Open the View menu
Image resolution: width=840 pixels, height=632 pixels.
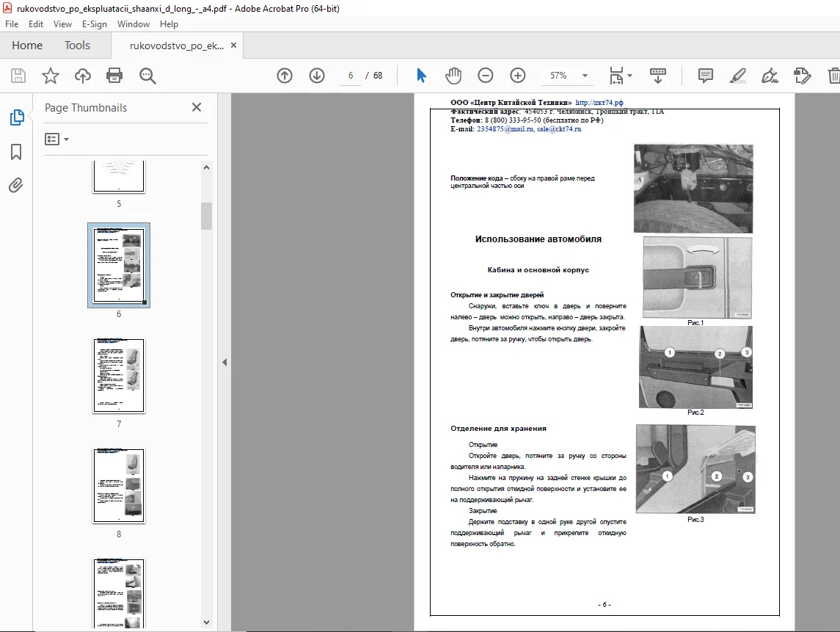pos(62,24)
